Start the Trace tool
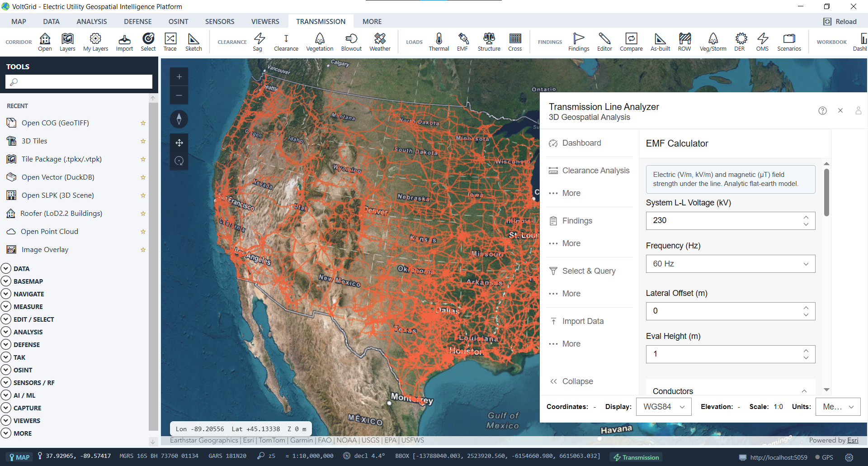 point(170,42)
